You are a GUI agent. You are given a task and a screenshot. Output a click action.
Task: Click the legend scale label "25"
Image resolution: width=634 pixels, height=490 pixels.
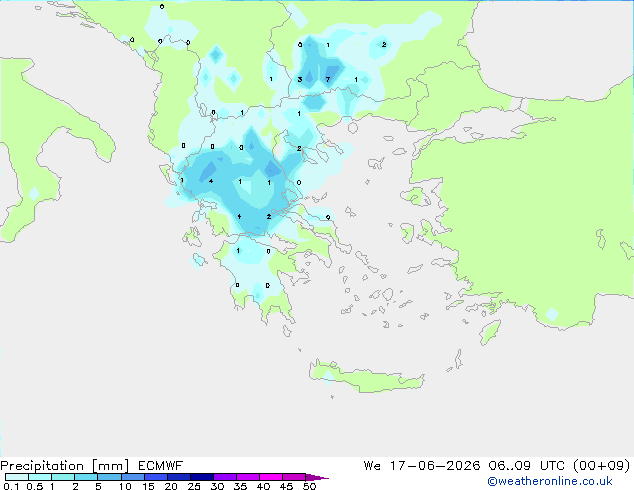pyautogui.click(x=194, y=486)
